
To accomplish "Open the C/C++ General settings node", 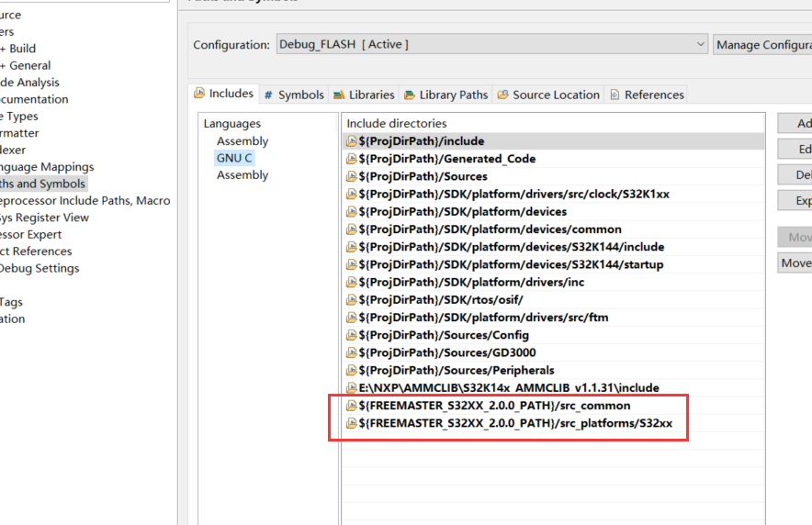I will click(x=26, y=65).
